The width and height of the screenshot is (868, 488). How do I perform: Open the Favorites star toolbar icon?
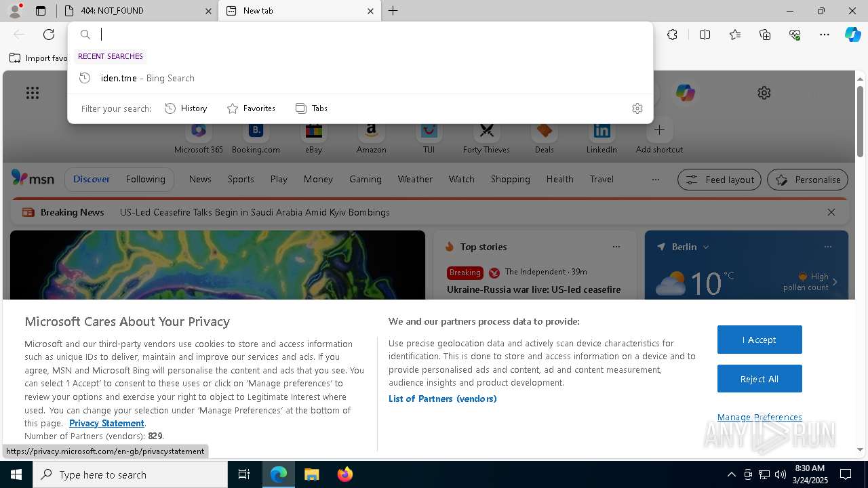point(735,35)
